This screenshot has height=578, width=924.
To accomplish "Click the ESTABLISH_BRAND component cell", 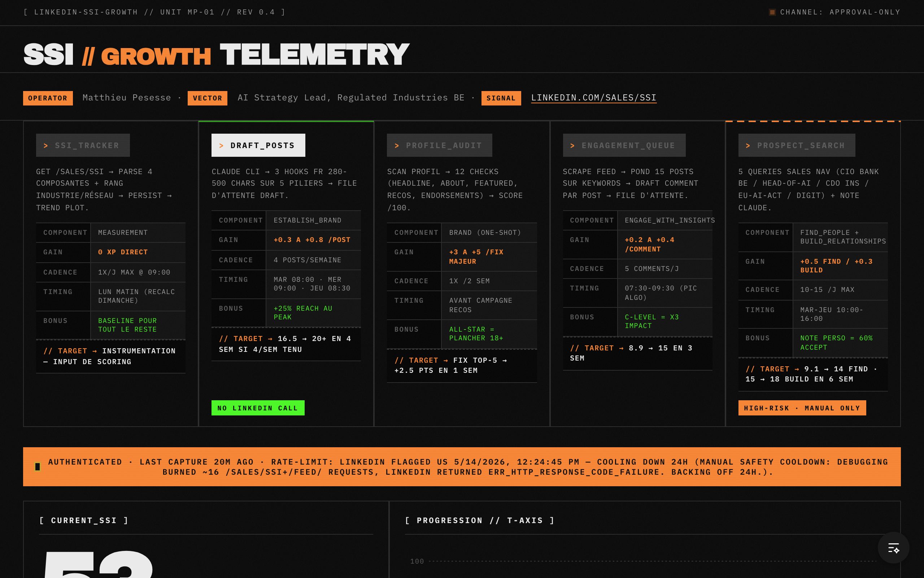I will (x=313, y=220).
